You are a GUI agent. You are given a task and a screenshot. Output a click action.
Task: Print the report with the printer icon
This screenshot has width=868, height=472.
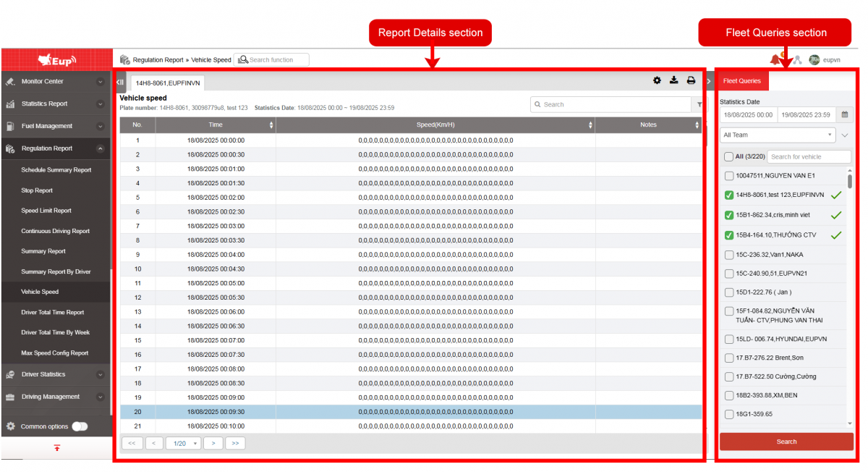(691, 80)
